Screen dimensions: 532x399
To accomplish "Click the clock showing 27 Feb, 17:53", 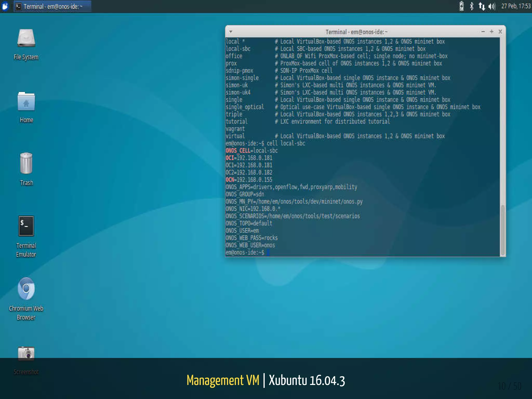I will (x=516, y=6).
